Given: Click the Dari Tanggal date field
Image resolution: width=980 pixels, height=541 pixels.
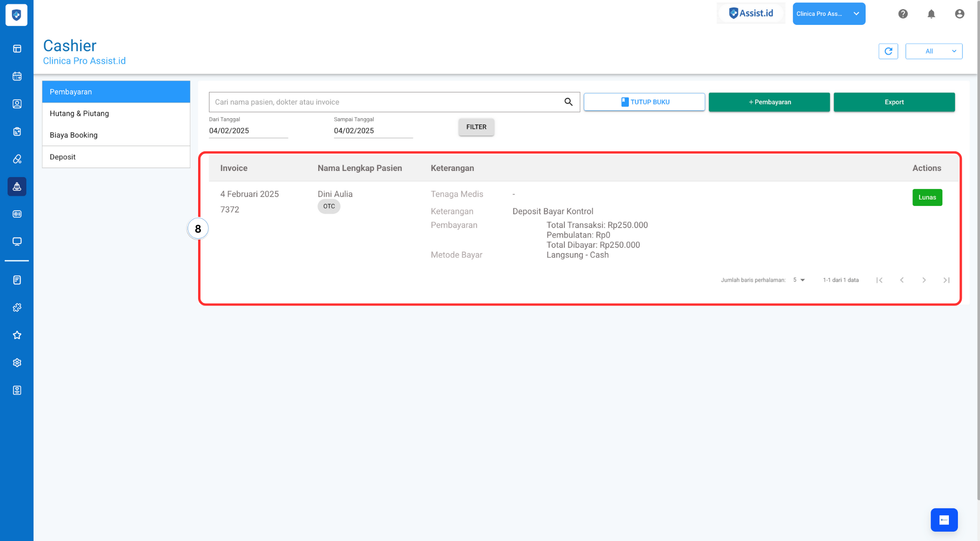Looking at the screenshot, I should tap(248, 131).
